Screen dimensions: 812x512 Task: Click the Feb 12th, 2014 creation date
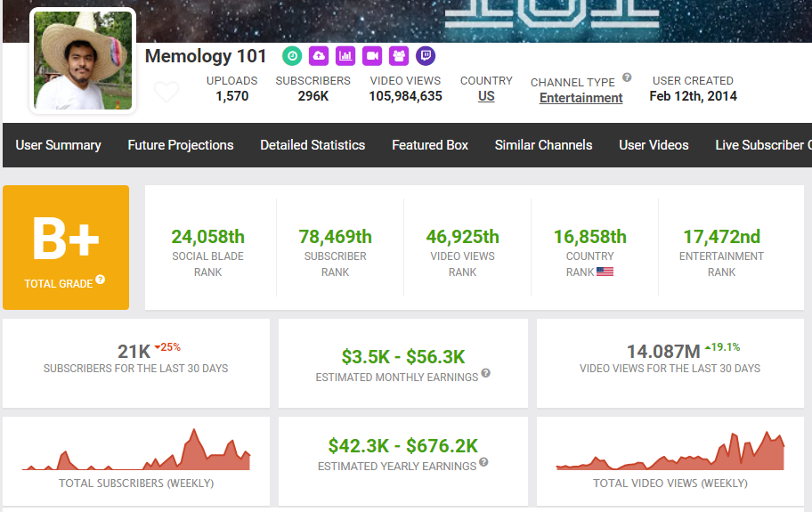tap(693, 96)
